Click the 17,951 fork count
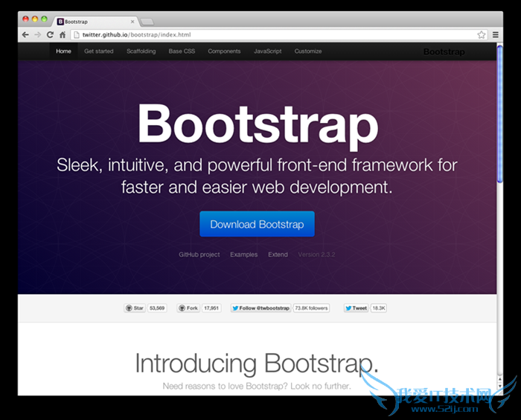521x420 pixels. pyautogui.click(x=211, y=308)
